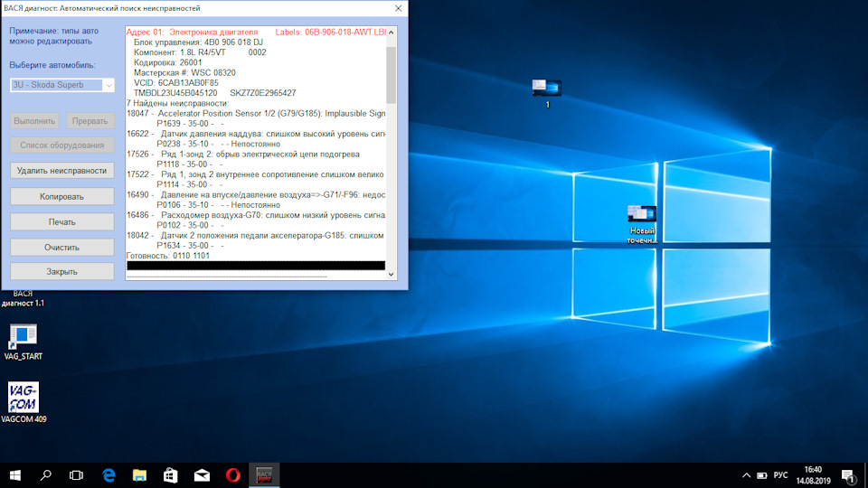Viewport: 868px width, 488px height.
Task: Open the clock showing 16:40 14.08.2019
Action: pyautogui.click(x=813, y=475)
